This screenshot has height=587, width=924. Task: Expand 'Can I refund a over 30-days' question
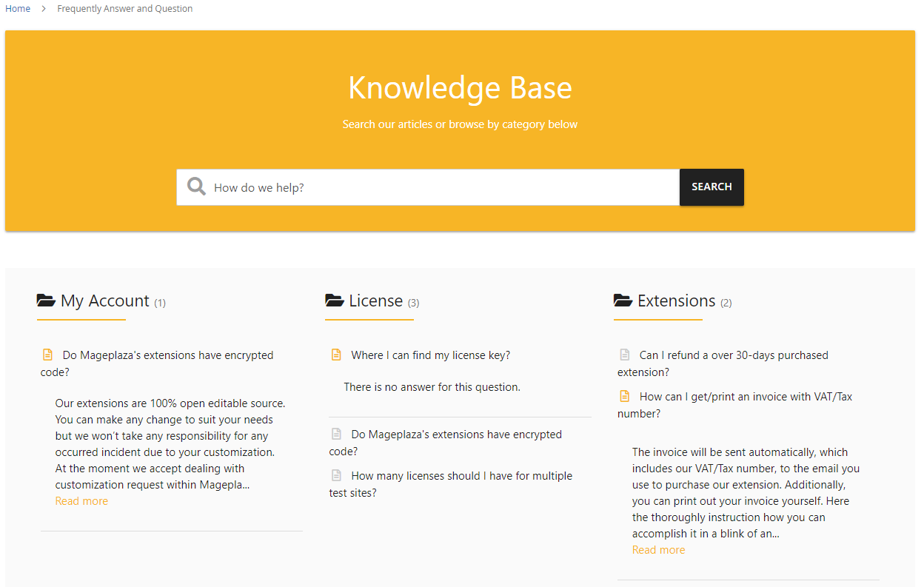(x=733, y=355)
